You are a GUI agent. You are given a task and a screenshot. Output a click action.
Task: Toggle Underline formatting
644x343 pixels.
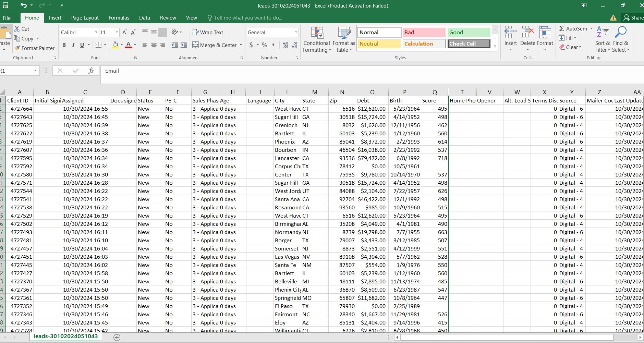(x=82, y=45)
